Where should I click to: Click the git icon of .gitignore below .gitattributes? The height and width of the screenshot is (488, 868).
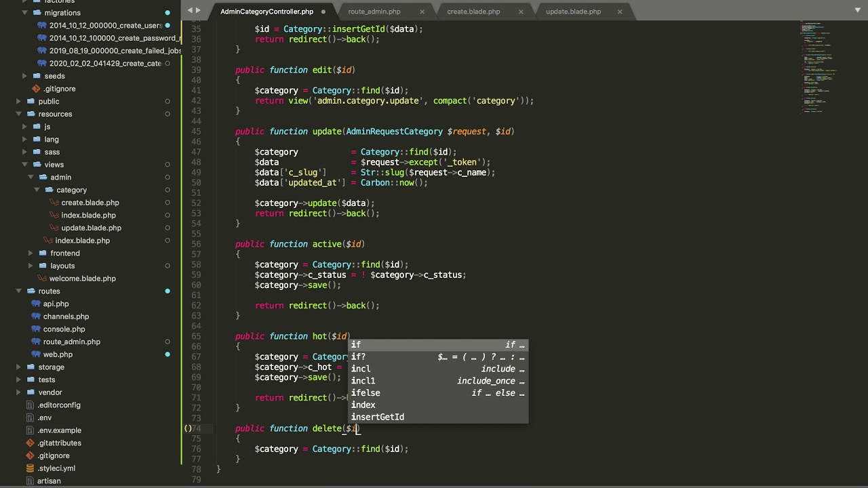pyautogui.click(x=30, y=455)
